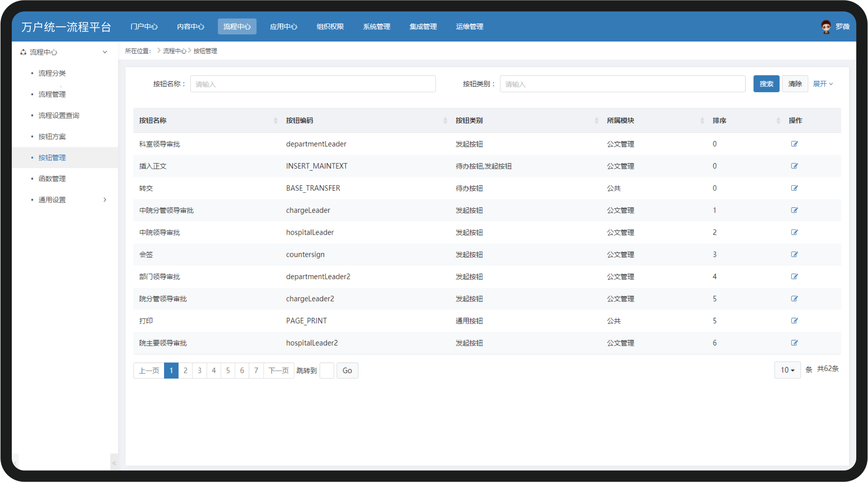Edit the chargeLeader row
The width and height of the screenshot is (868, 482).
(x=794, y=211)
